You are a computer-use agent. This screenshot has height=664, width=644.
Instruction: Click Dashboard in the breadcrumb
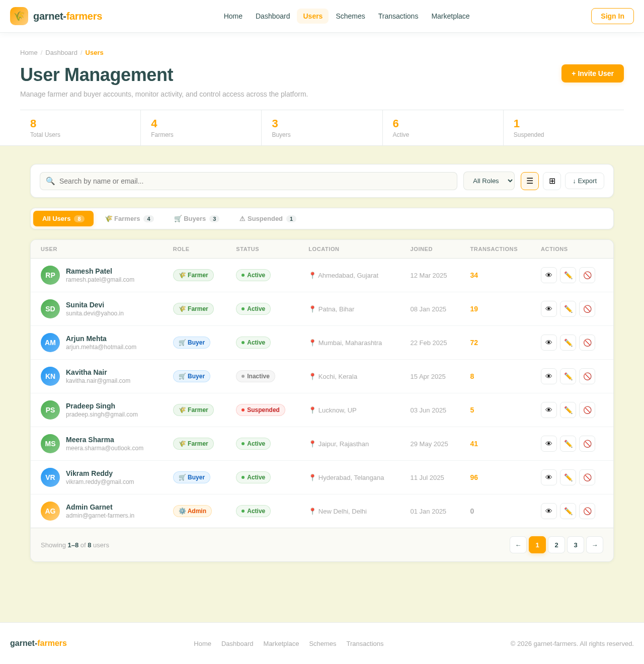coord(61,53)
